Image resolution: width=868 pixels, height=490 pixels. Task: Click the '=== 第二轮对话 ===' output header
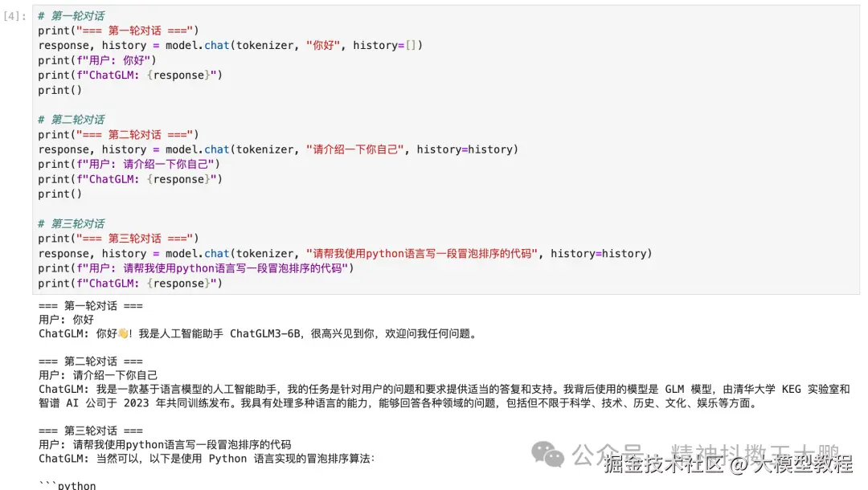pos(91,361)
